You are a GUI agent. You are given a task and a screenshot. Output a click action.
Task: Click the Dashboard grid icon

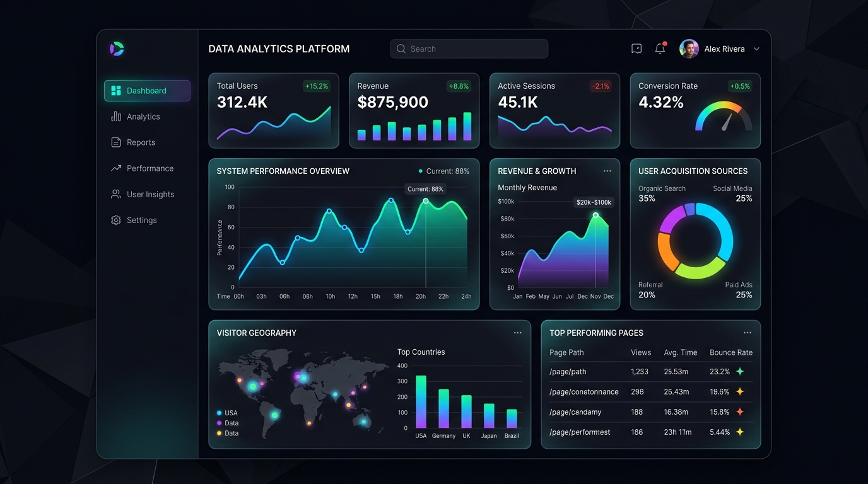pyautogui.click(x=116, y=91)
